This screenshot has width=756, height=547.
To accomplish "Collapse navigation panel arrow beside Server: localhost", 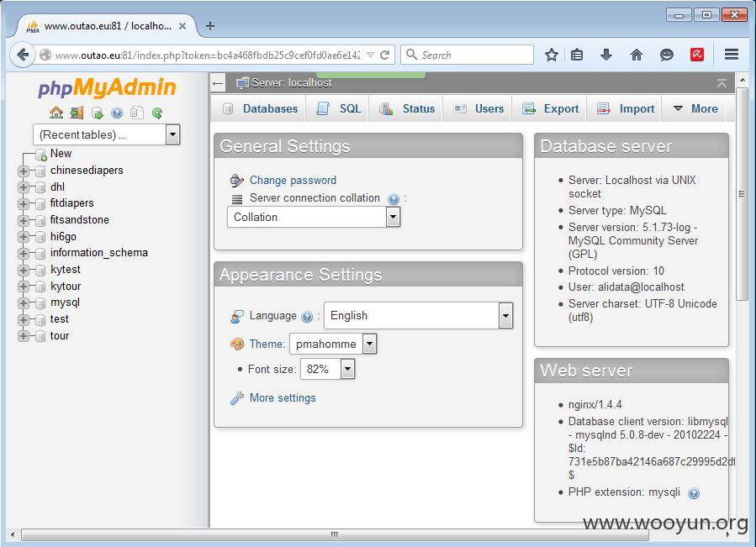I will [x=218, y=83].
